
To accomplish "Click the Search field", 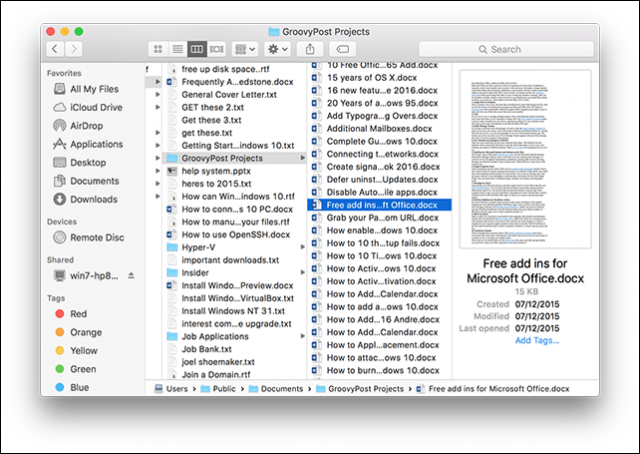I will coord(506,49).
